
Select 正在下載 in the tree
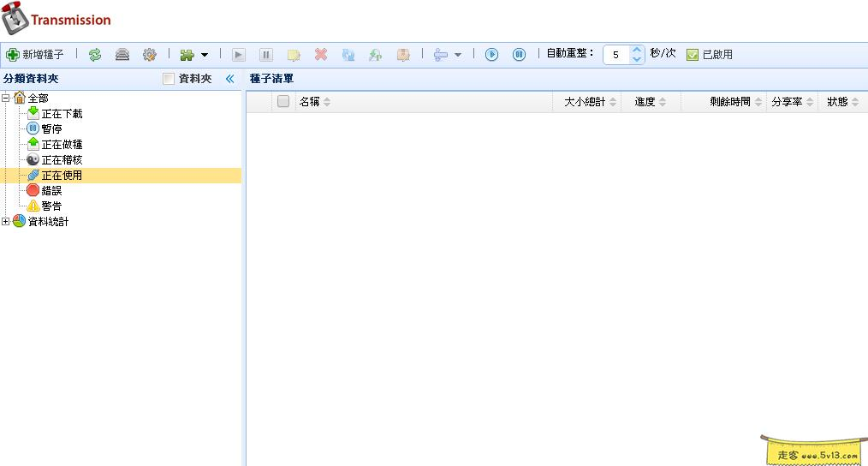point(62,114)
